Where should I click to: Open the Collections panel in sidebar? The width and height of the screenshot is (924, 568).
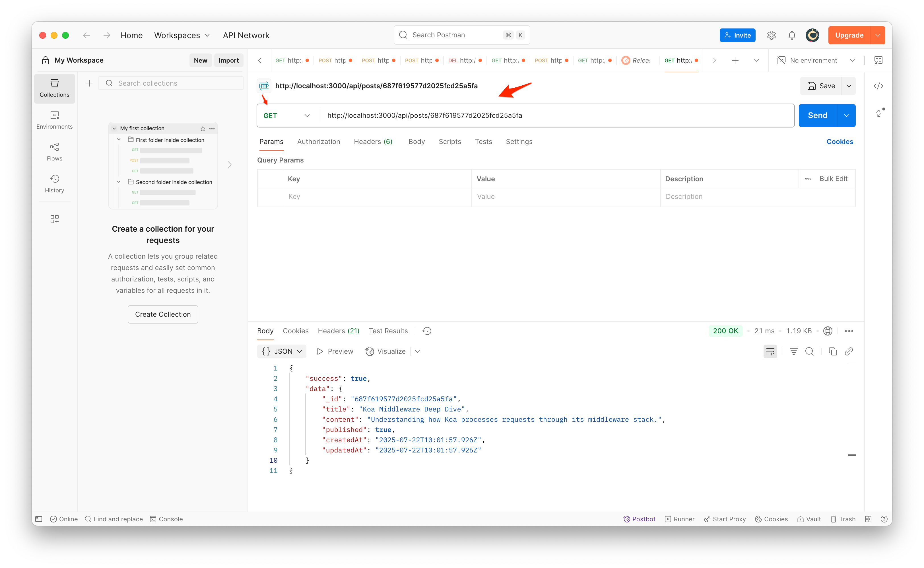(54, 88)
